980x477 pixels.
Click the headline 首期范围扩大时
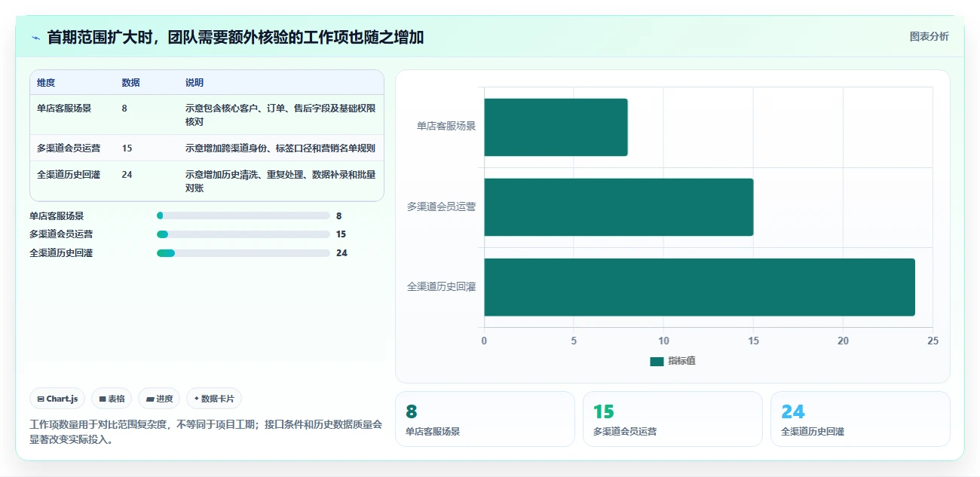click(x=235, y=37)
